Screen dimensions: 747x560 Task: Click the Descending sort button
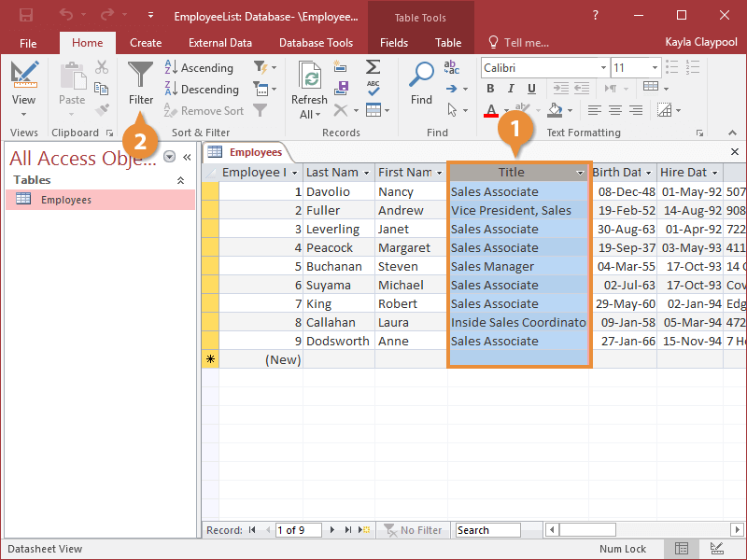click(x=201, y=90)
